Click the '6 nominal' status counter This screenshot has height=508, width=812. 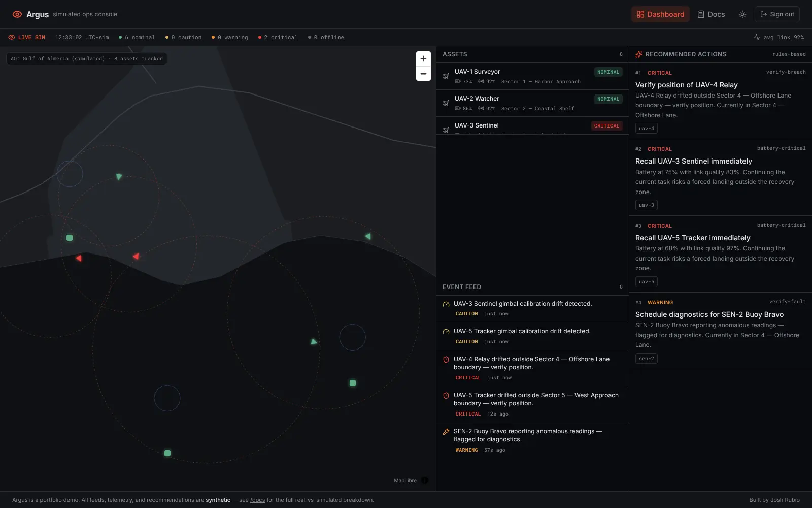(137, 37)
